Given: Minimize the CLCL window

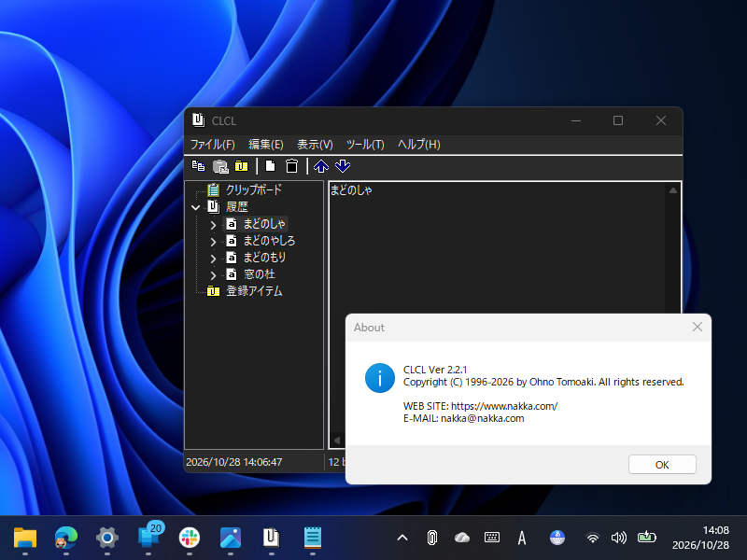Looking at the screenshot, I should point(576,120).
